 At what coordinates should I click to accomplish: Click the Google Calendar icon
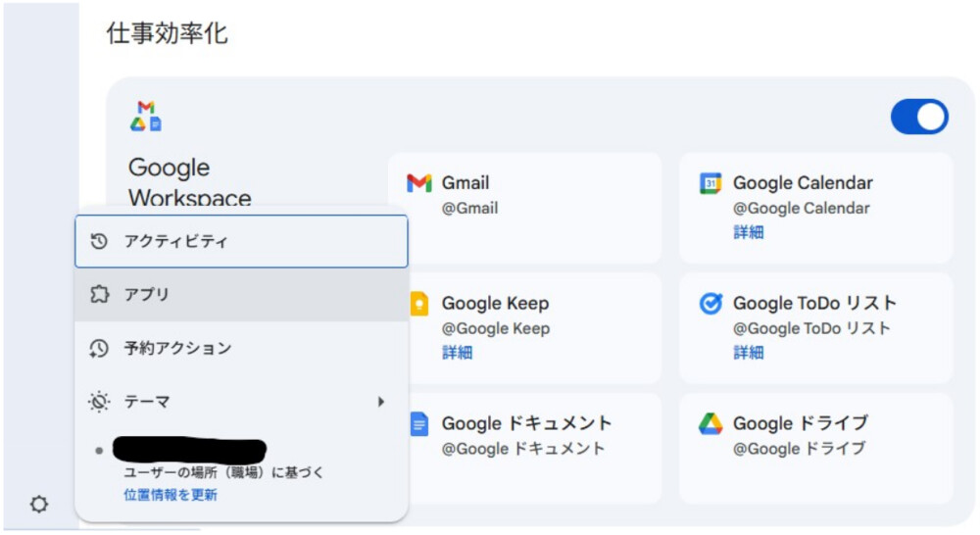pyautogui.click(x=710, y=183)
